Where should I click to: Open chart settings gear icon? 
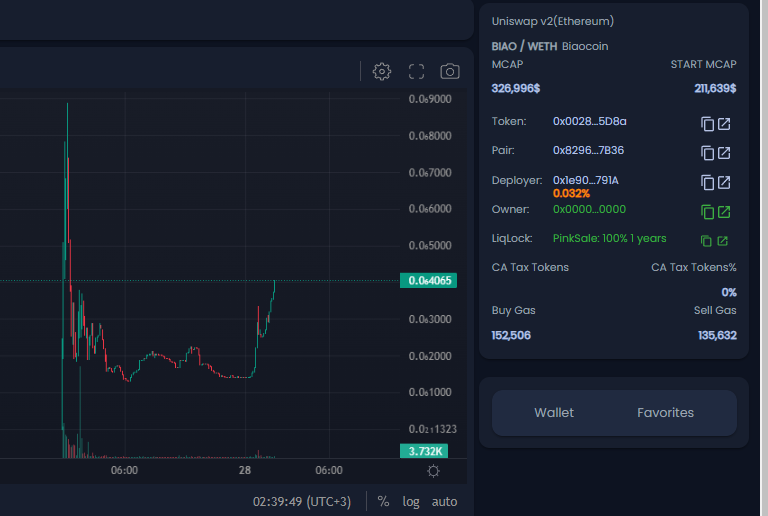point(382,71)
